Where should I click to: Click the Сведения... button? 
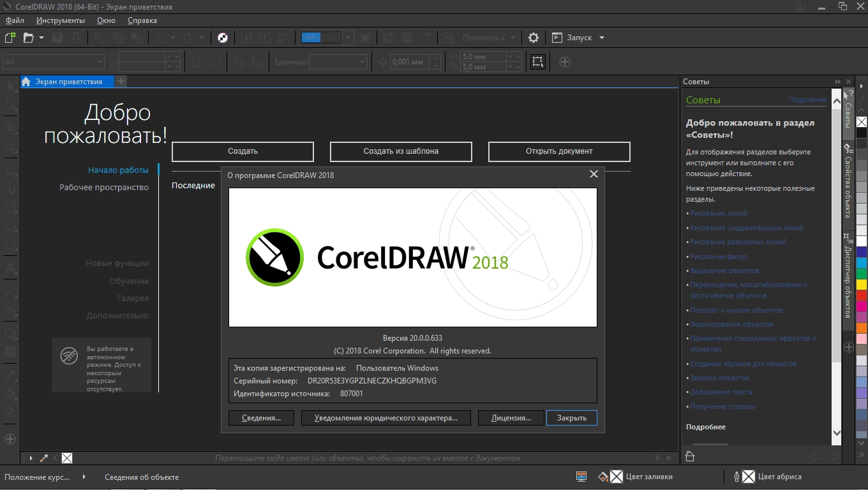(x=261, y=418)
